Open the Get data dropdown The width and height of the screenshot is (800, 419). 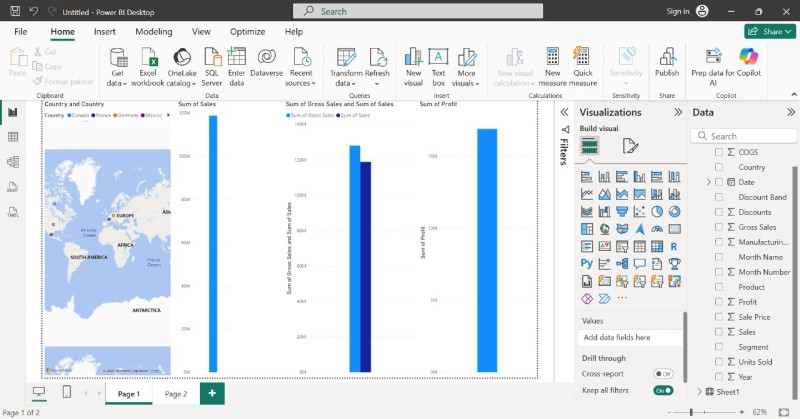tap(117, 84)
